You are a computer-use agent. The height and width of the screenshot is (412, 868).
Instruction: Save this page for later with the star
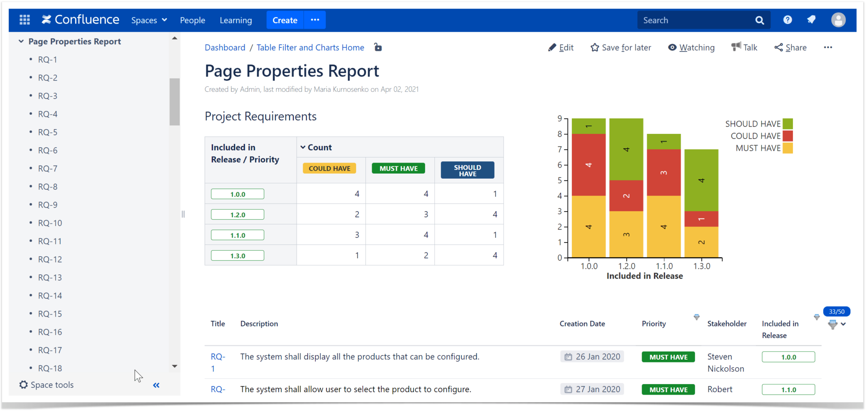tap(595, 47)
